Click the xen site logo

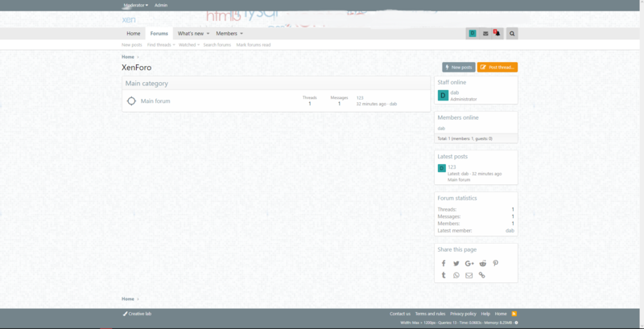click(129, 19)
